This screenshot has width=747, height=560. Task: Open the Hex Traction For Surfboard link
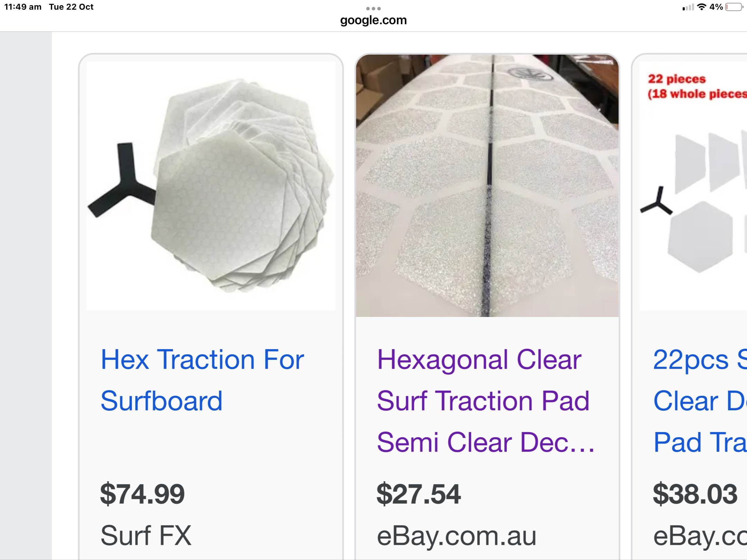pyautogui.click(x=202, y=380)
